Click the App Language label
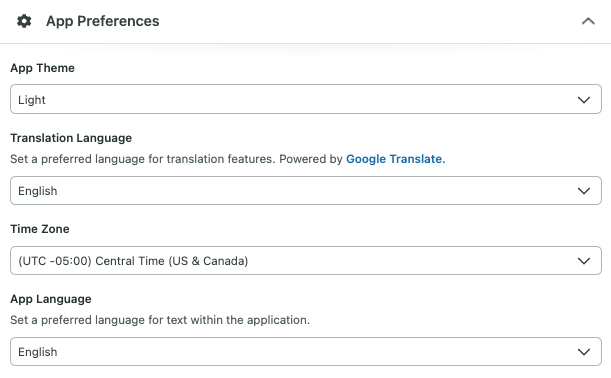 coord(51,299)
